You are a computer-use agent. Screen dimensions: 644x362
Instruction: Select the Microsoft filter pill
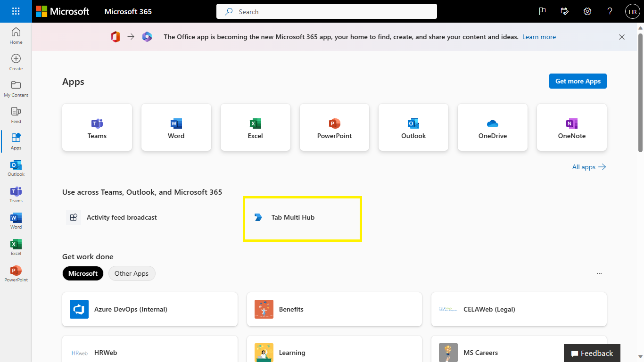tap(83, 273)
